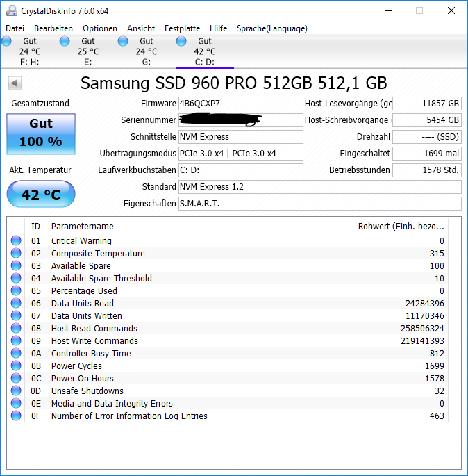
Task: Switch to the Gut 24 °C F: H: disk tab
Action: click(x=30, y=51)
